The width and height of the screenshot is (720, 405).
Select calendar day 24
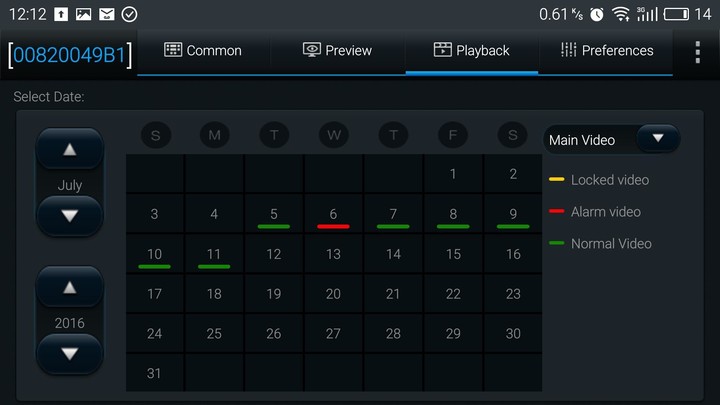pos(154,333)
